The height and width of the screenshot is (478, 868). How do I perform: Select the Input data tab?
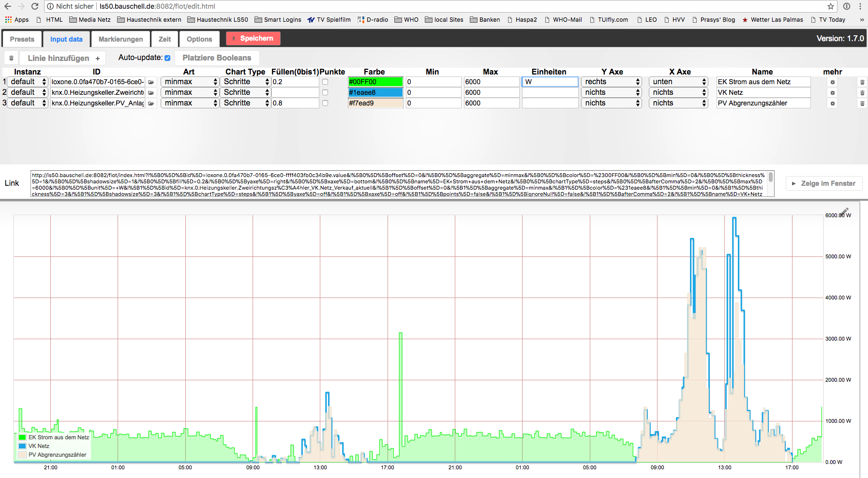pos(66,39)
